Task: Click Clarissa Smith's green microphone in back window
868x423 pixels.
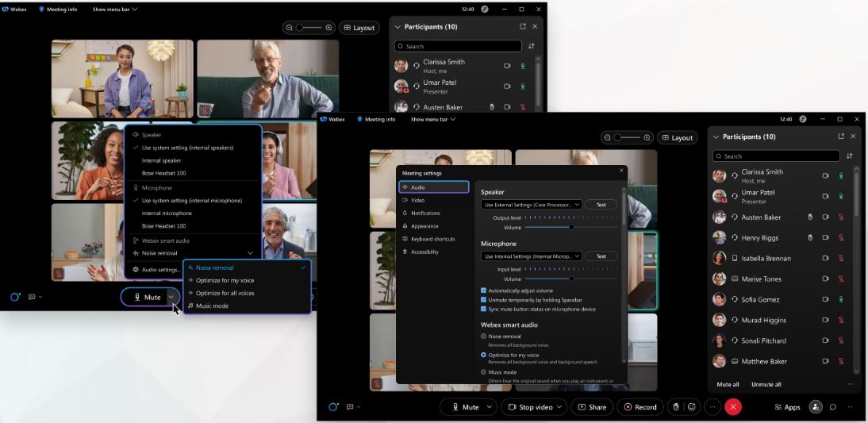Action: click(523, 65)
